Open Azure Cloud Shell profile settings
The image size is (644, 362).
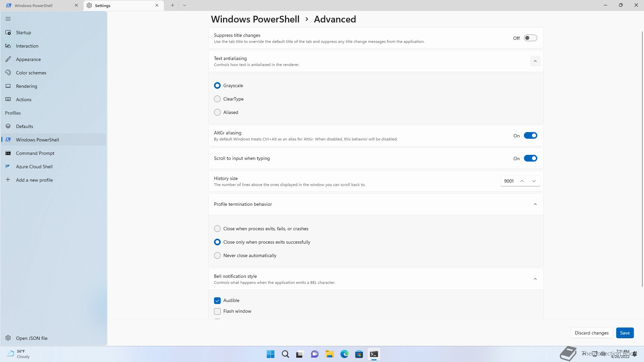[x=54, y=167]
